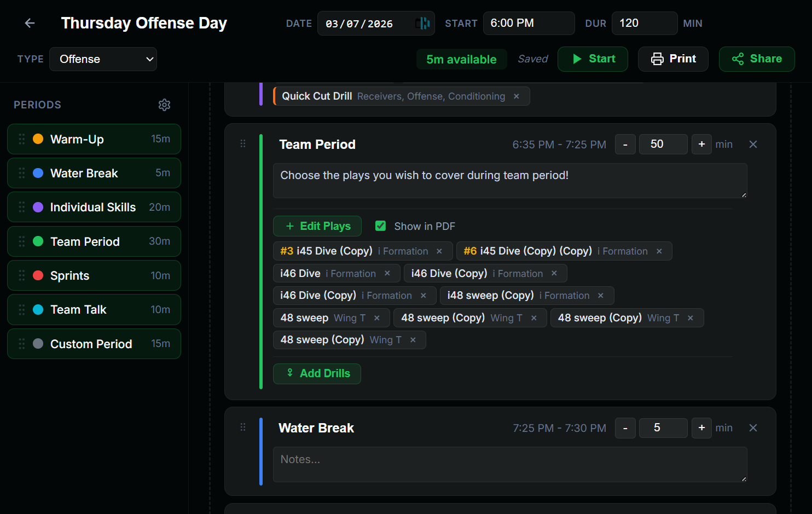The height and width of the screenshot is (514, 812).
Task: Edit the practice date field
Action: 376,24
